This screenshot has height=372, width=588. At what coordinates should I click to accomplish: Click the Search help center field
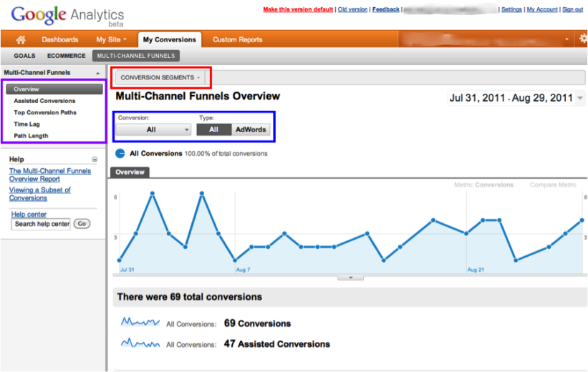pyautogui.click(x=42, y=224)
